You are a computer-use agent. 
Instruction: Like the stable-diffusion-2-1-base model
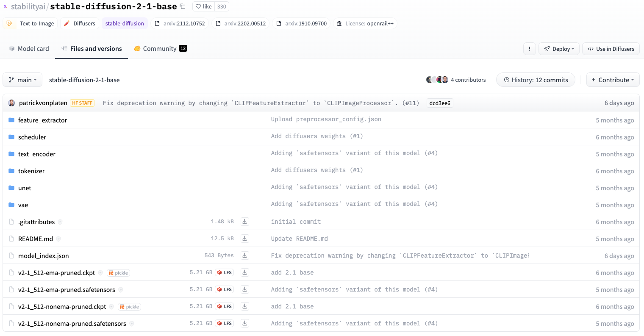[x=204, y=6]
